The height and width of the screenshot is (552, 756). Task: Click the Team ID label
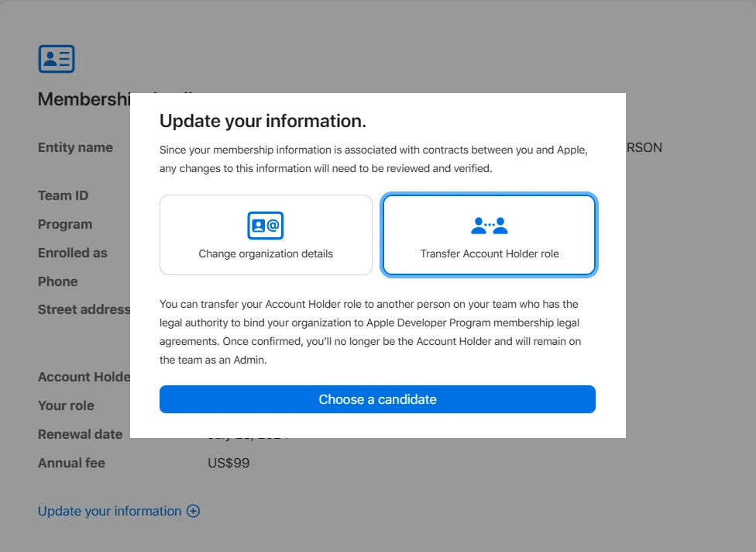pos(63,195)
